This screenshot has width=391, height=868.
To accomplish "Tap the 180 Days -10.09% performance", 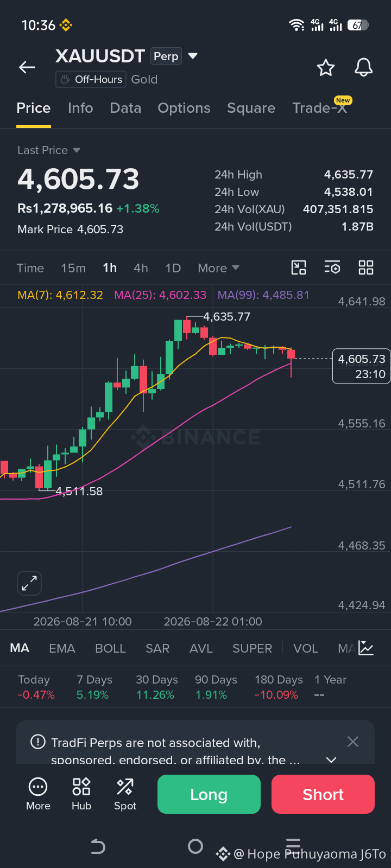I will pyautogui.click(x=279, y=687).
